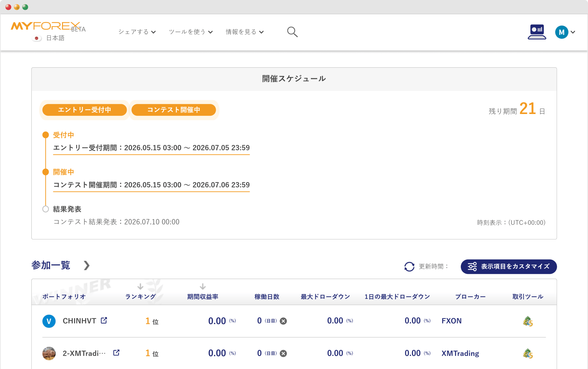This screenshot has height=369, width=588.
Task: Click the 更新時間 label
Action: (x=433, y=266)
